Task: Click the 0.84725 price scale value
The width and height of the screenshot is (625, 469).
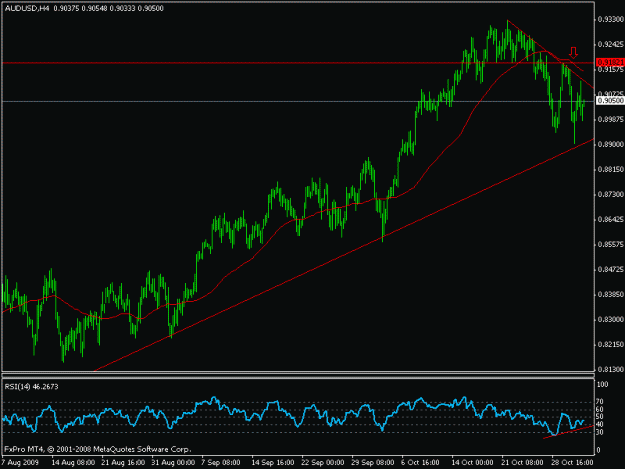Action: 610,269
